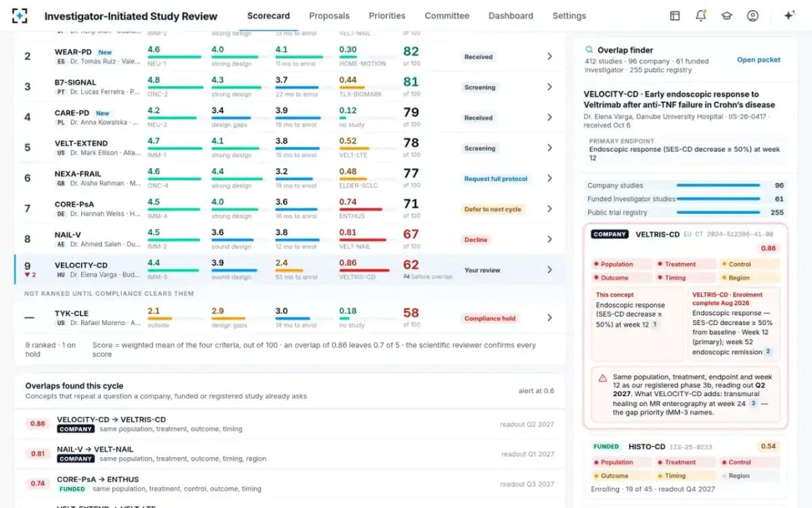
Task: Switch to the Scorecard tab
Action: (x=269, y=16)
